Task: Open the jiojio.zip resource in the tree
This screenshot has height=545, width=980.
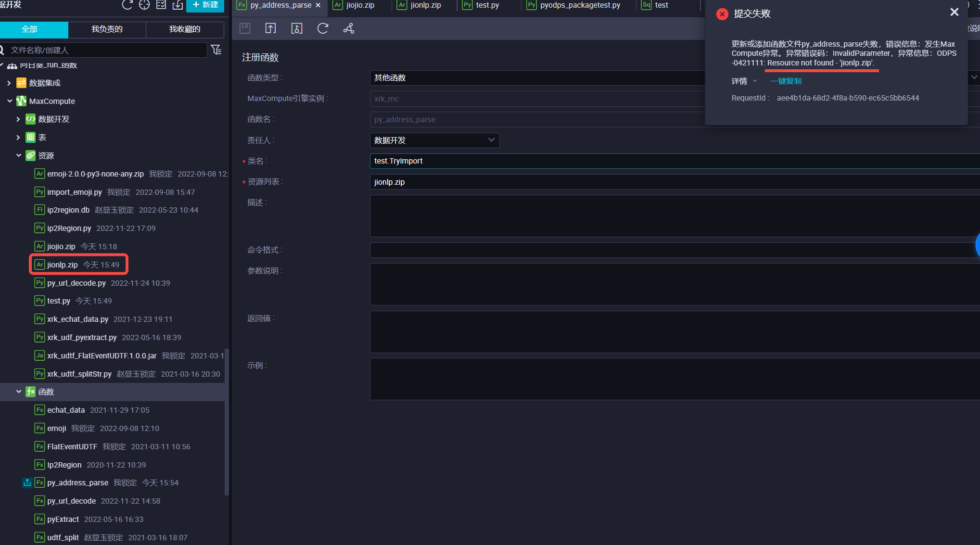Action: tap(61, 246)
